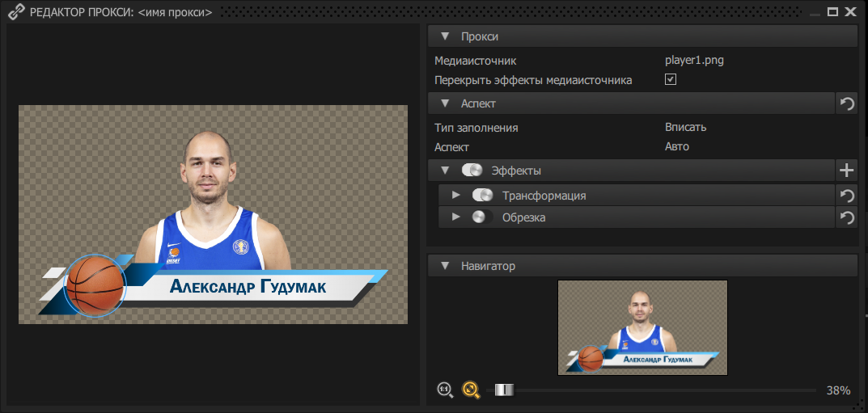868x413 pixels.
Task: Expand the Обрезка effect settings
Action: tap(455, 217)
